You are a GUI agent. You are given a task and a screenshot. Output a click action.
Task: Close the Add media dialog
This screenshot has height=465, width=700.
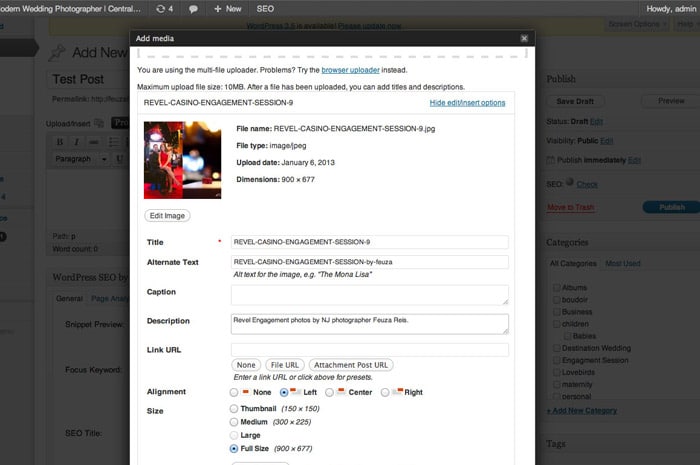[524, 38]
